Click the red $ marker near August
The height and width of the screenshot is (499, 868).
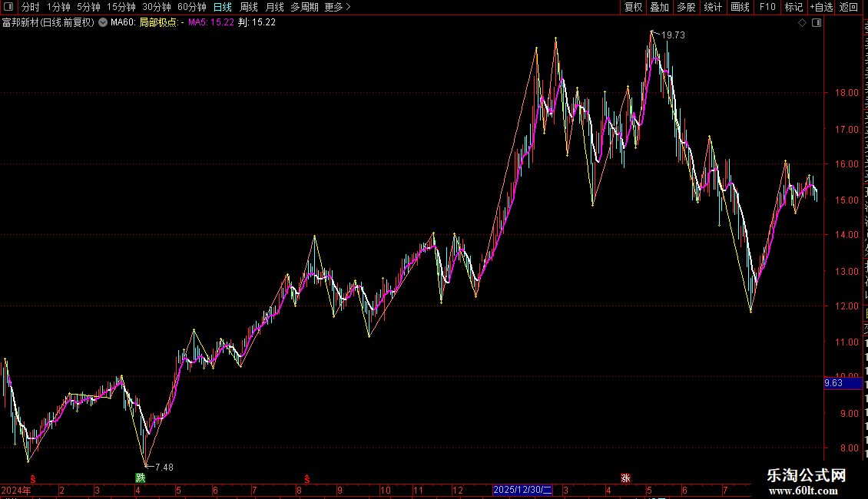tap(307, 479)
